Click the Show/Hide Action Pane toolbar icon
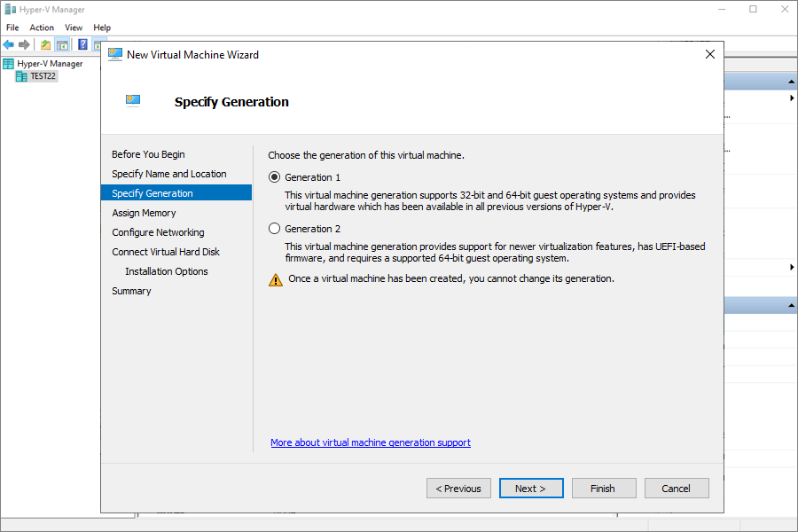 pos(98,45)
